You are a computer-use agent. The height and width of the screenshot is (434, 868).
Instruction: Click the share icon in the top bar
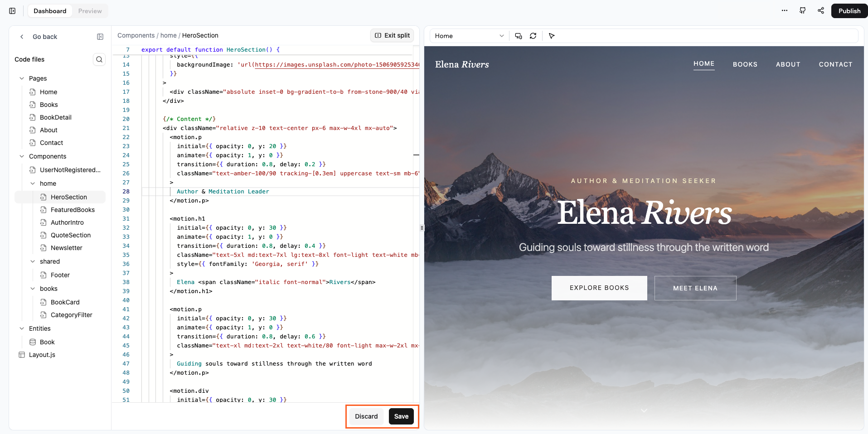(x=820, y=10)
